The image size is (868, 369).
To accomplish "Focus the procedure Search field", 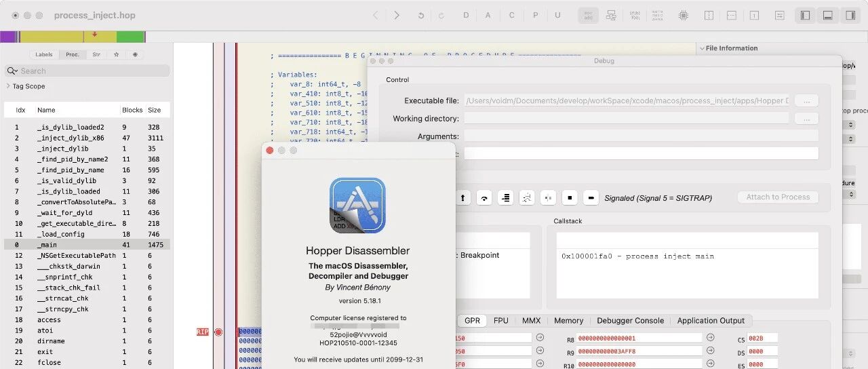I will [x=87, y=71].
